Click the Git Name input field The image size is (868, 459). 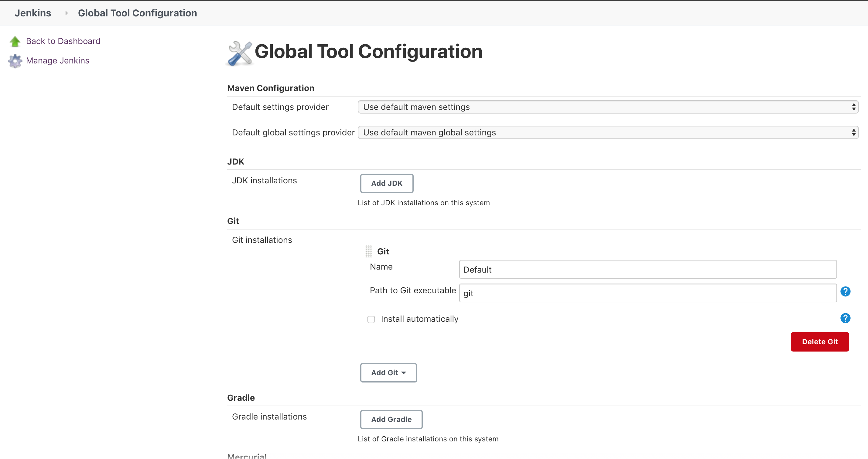tap(647, 269)
